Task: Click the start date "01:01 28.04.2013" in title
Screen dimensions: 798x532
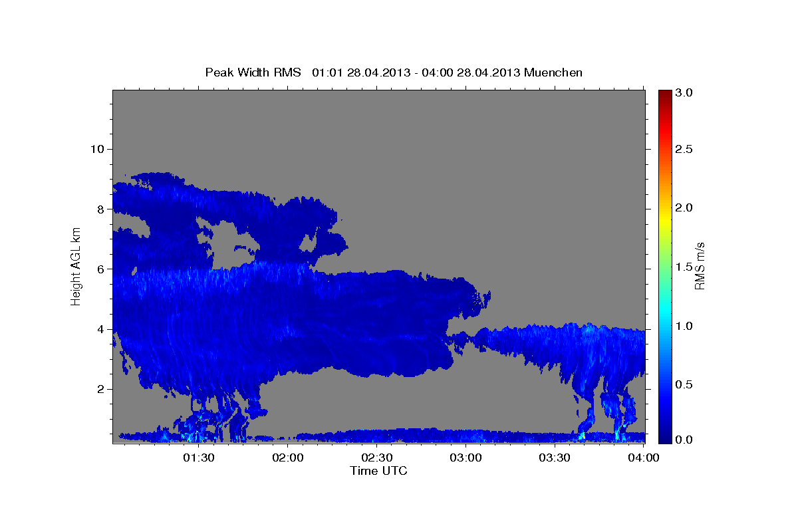Action: 360,72
